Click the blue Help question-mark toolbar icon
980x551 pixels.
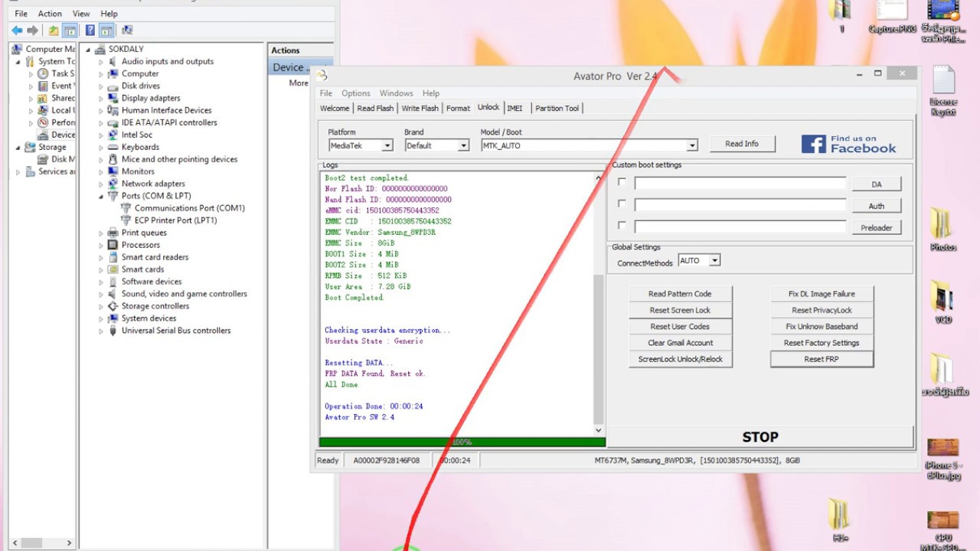90,31
